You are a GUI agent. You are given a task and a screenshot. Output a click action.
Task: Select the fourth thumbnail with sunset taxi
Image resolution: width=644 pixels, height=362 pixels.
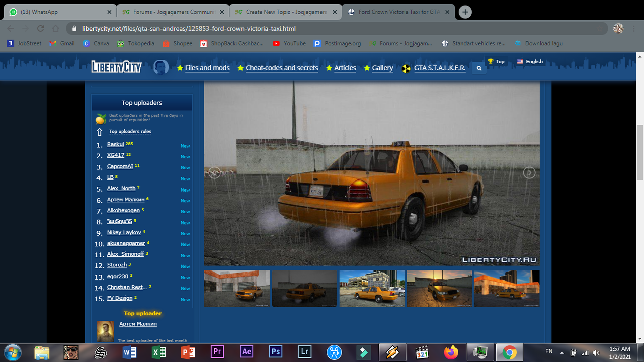coord(439,288)
